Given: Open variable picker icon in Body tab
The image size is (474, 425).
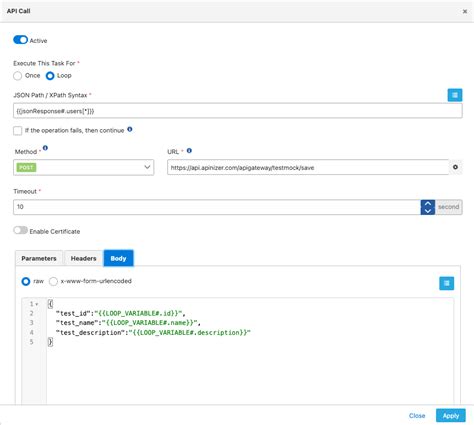Looking at the screenshot, I should pyautogui.click(x=446, y=283).
